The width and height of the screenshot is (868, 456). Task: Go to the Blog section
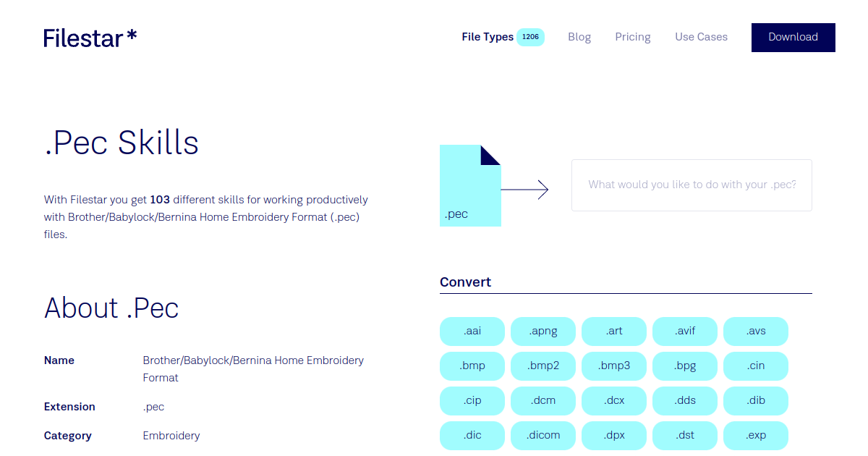tap(579, 36)
